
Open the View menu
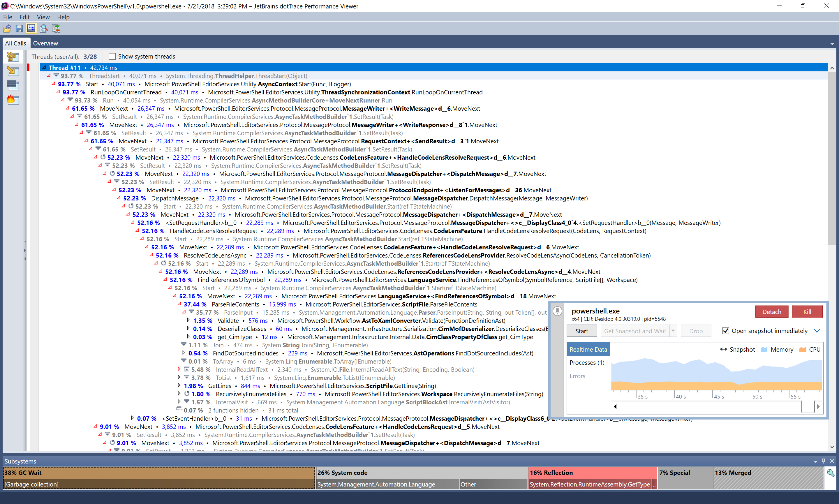43,17
